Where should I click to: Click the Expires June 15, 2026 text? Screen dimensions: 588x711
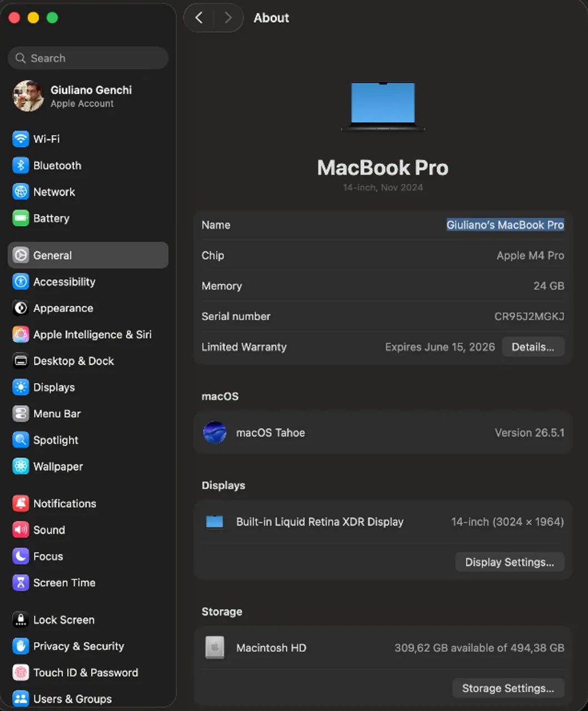coord(440,347)
